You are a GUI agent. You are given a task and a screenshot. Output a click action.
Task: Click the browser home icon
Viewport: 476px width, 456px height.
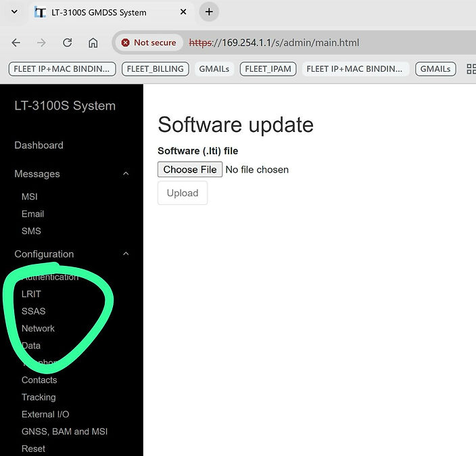pyautogui.click(x=93, y=43)
